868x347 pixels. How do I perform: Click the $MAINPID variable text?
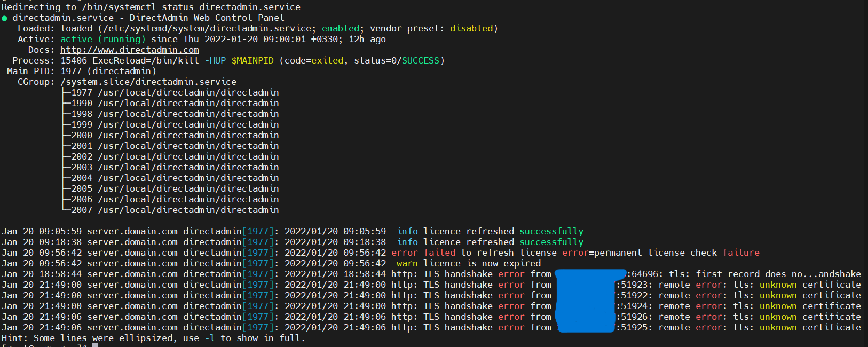[x=252, y=60]
